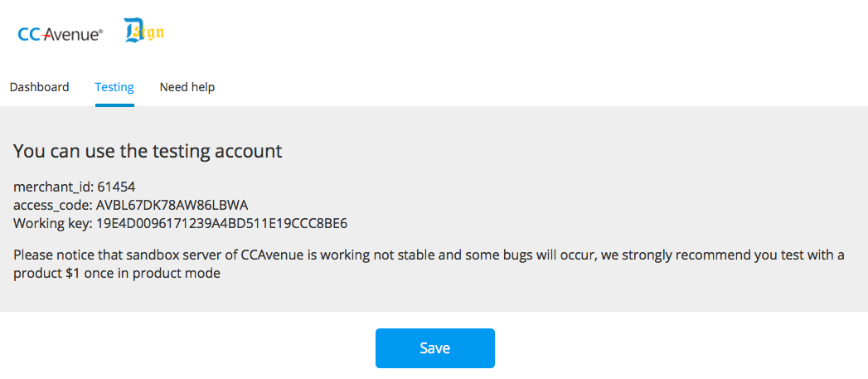The image size is (868, 379).
Task: Select the Testing tab
Action: pos(114,87)
